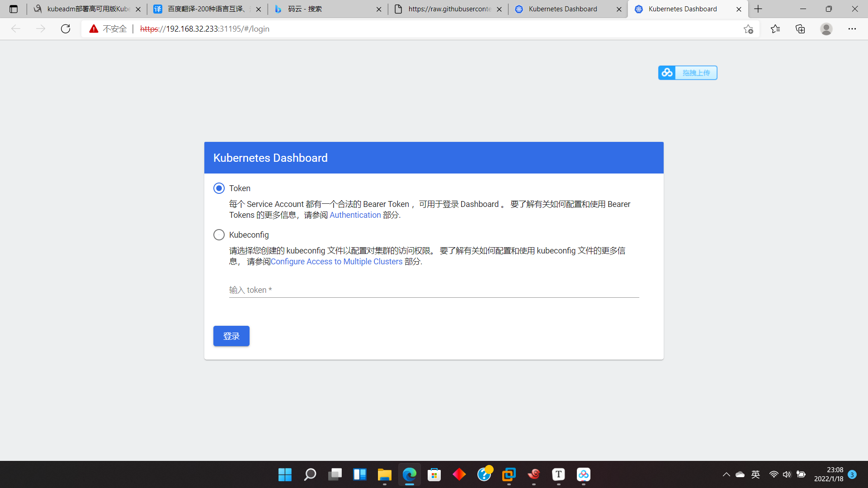Screen dimensions: 868x488
Task: Open the browser settings and more menu
Action: coord(852,29)
